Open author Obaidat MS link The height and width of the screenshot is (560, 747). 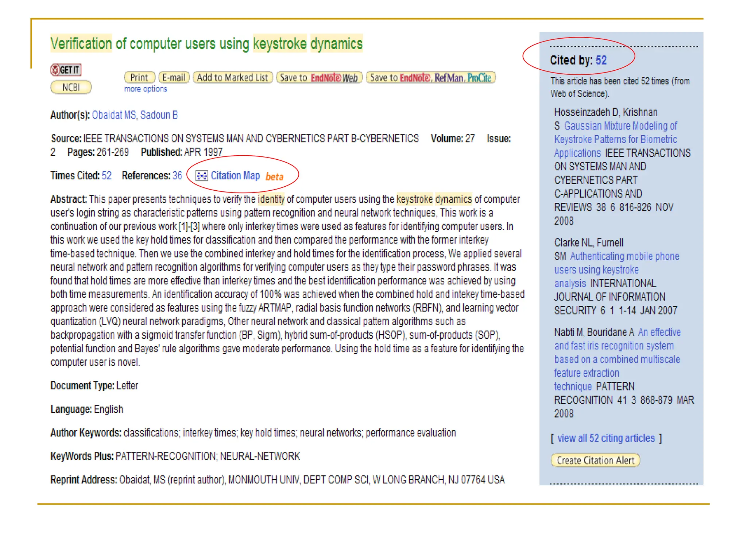(x=113, y=115)
